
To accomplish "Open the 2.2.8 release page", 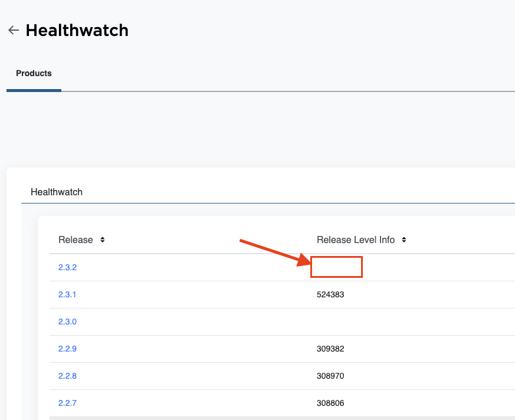I will point(68,376).
